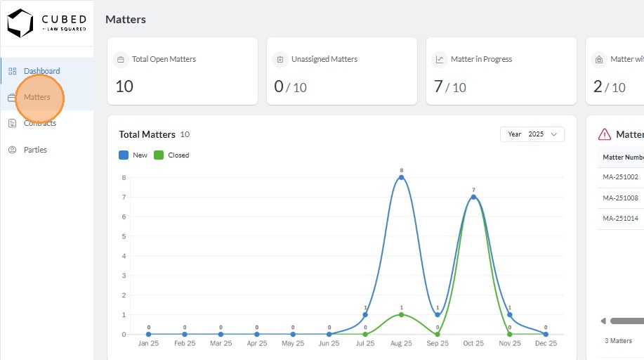The image size is (644, 360).
Task: Click the Dashboard grid icon in sidebar
Action: coord(13,71)
